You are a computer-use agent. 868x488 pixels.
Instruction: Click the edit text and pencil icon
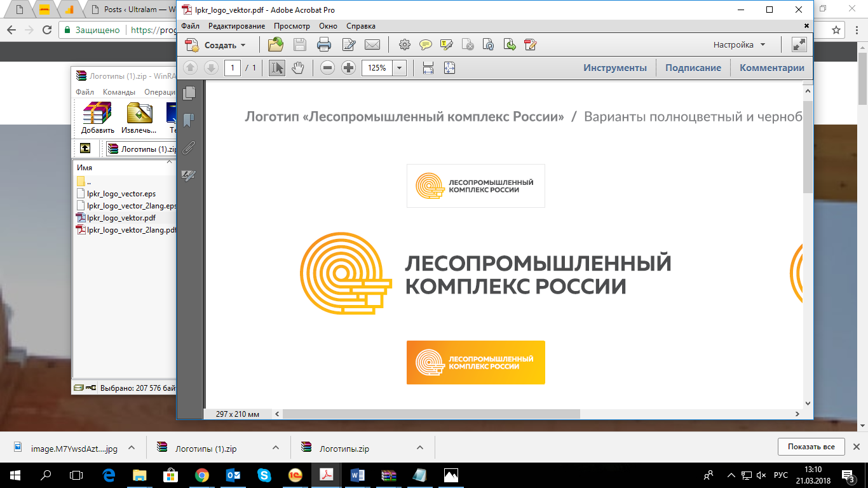point(348,44)
